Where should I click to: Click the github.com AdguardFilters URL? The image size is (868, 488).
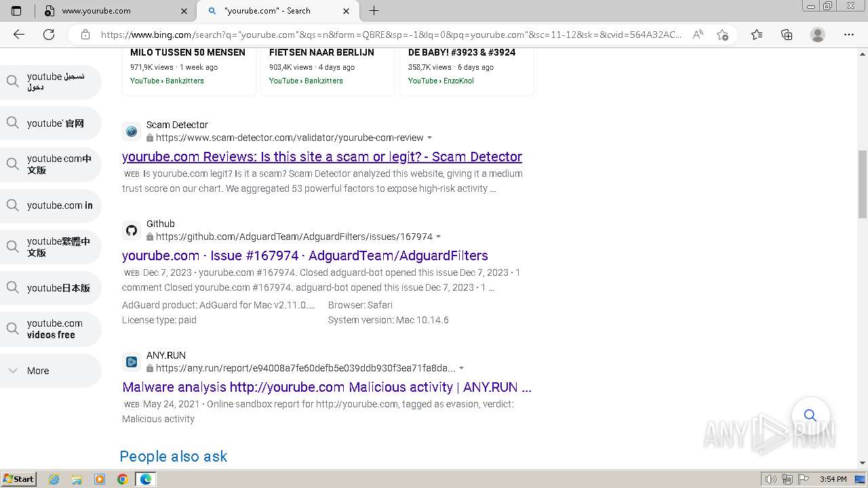point(294,237)
